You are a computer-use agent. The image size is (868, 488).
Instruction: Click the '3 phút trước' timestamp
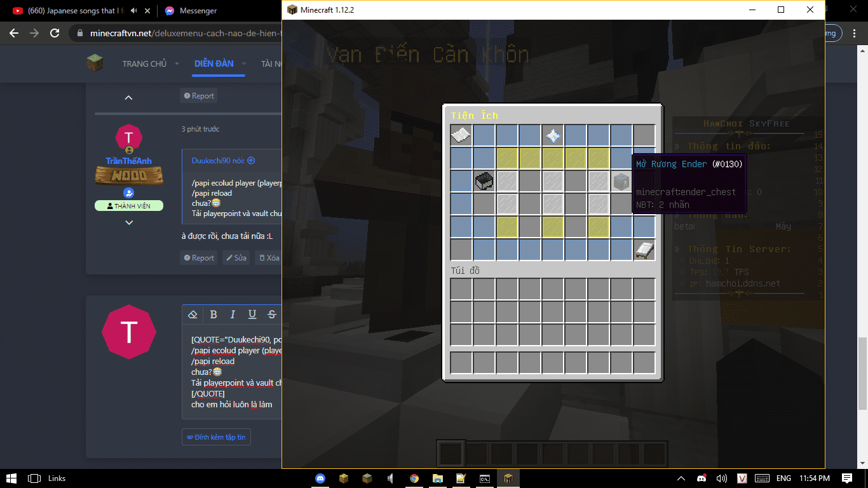pos(200,129)
